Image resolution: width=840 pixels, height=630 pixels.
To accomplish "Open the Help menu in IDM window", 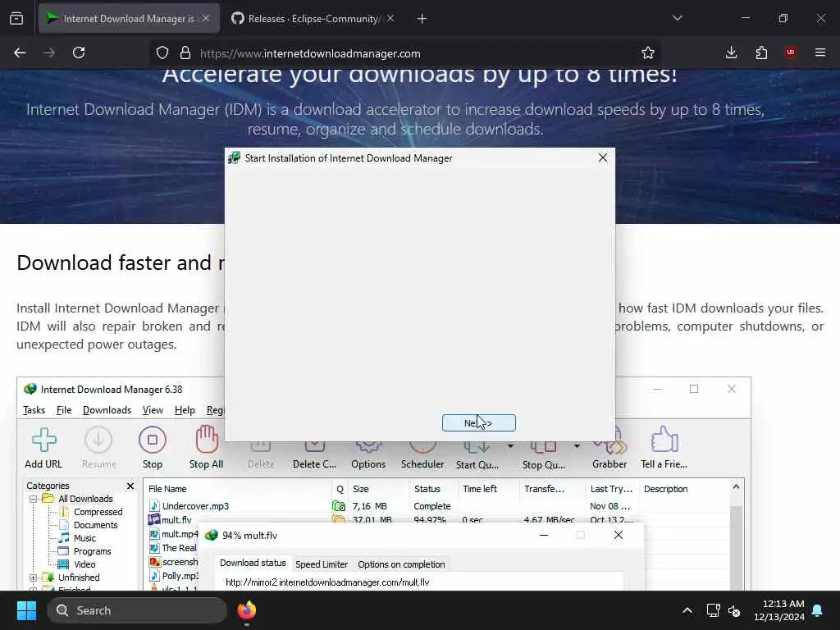I will click(185, 410).
